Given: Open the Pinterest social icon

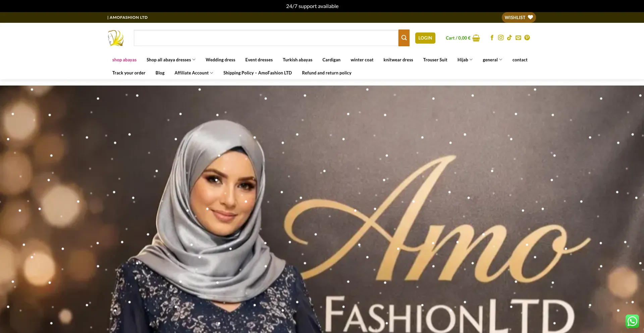Looking at the screenshot, I should click(527, 38).
